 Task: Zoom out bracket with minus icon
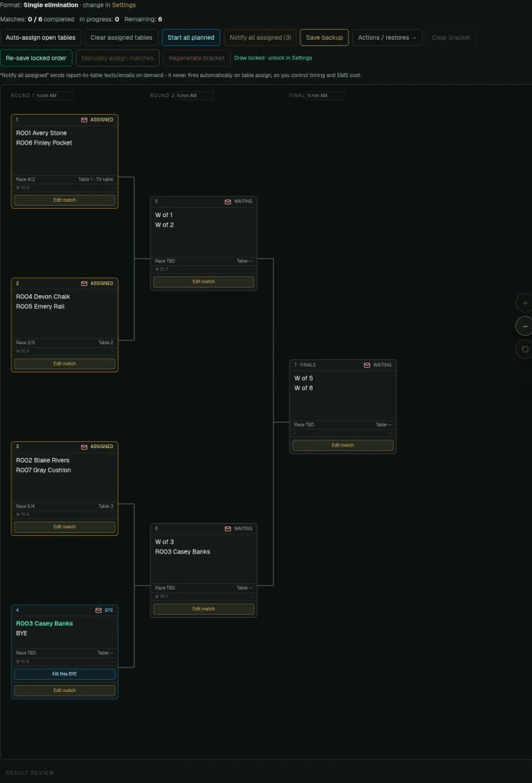point(524,326)
